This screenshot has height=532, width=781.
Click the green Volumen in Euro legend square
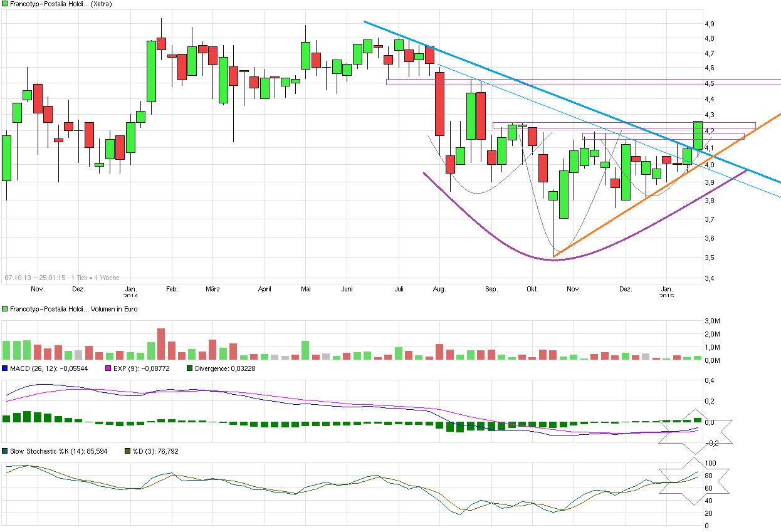(6, 309)
